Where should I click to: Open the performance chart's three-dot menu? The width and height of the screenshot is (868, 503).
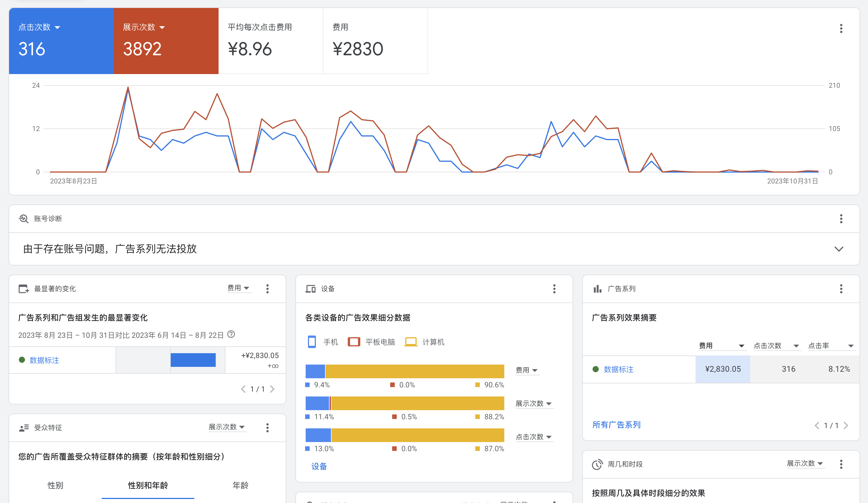[841, 28]
